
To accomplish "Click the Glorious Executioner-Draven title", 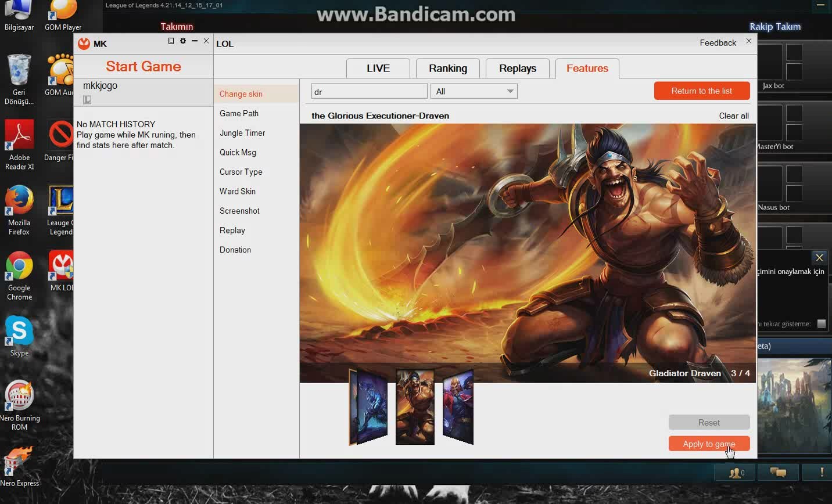I will (380, 116).
